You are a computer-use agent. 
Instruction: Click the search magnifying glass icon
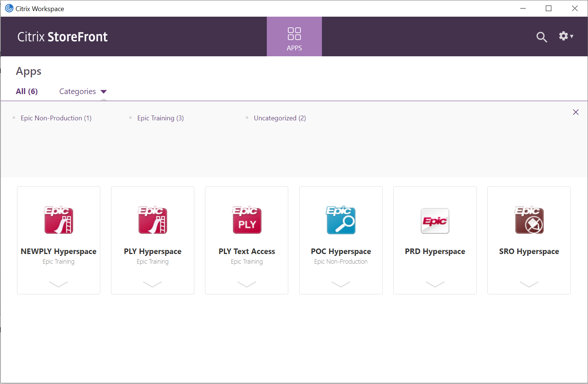coord(542,37)
